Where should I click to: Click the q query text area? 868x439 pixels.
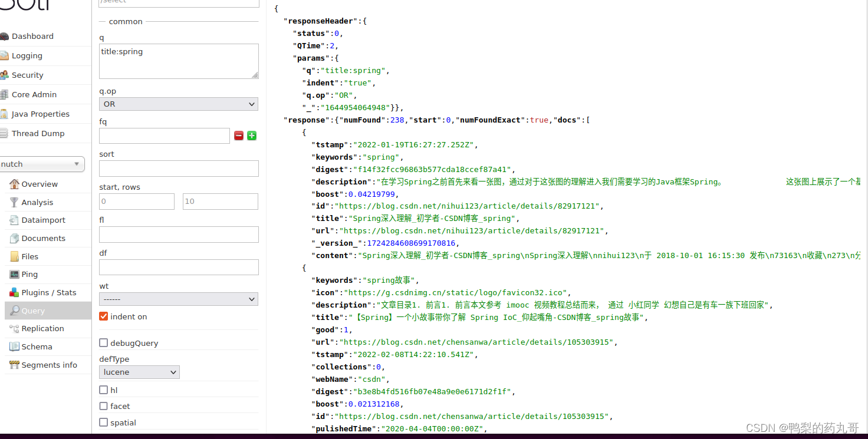(x=179, y=61)
